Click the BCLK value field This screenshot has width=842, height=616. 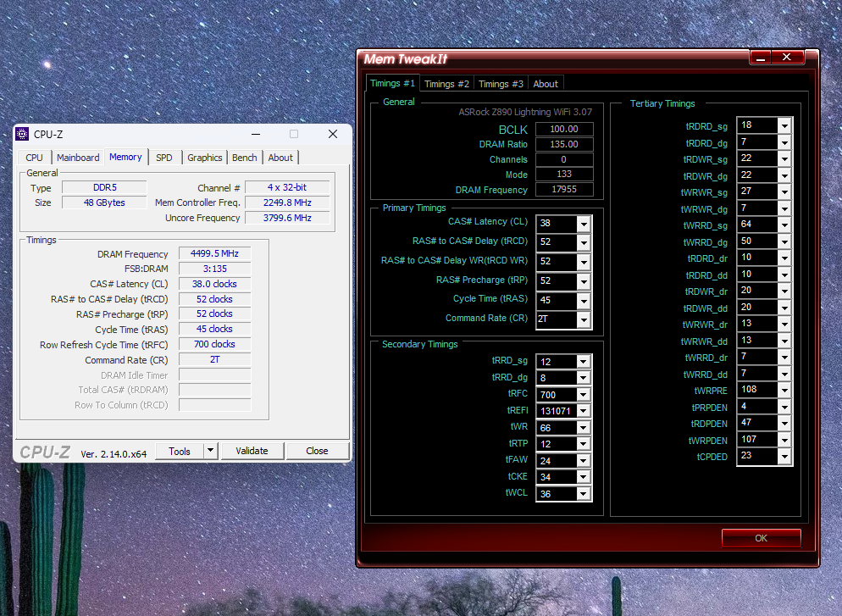564,129
